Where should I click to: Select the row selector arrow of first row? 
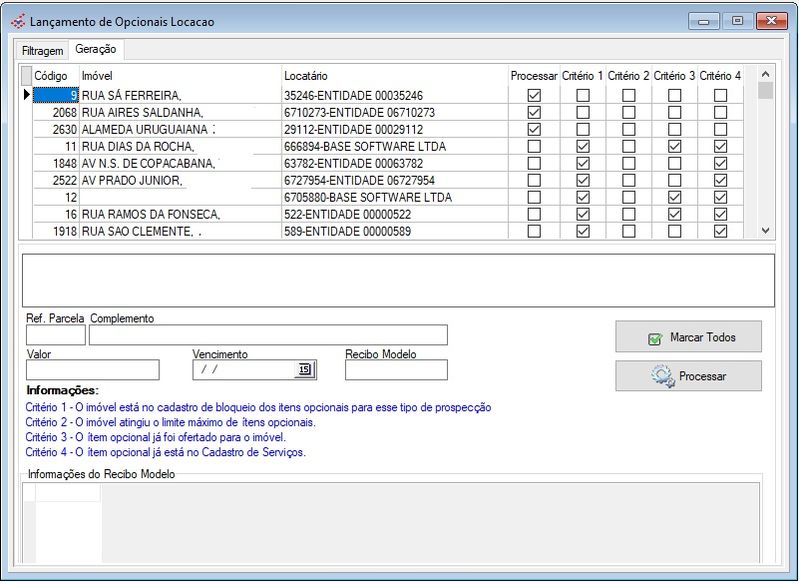tap(26, 96)
